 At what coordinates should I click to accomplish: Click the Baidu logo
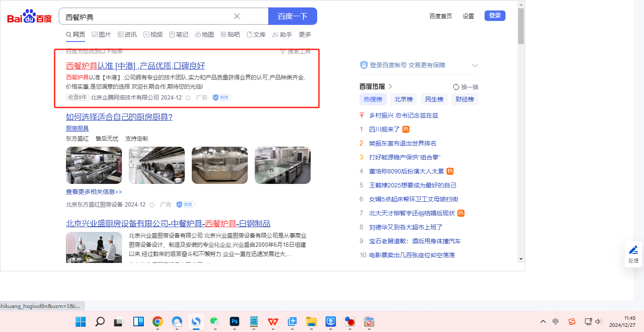pos(29,17)
